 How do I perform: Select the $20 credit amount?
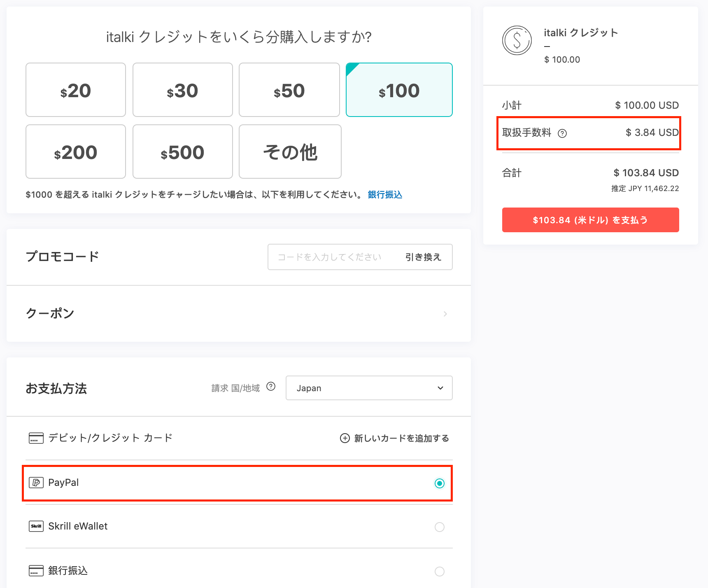tap(76, 90)
